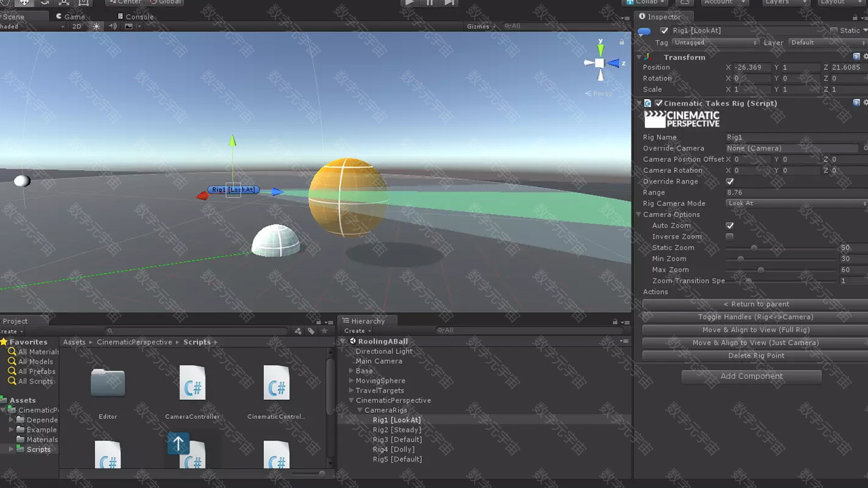Click the Search by Label tag icon

tap(311, 331)
